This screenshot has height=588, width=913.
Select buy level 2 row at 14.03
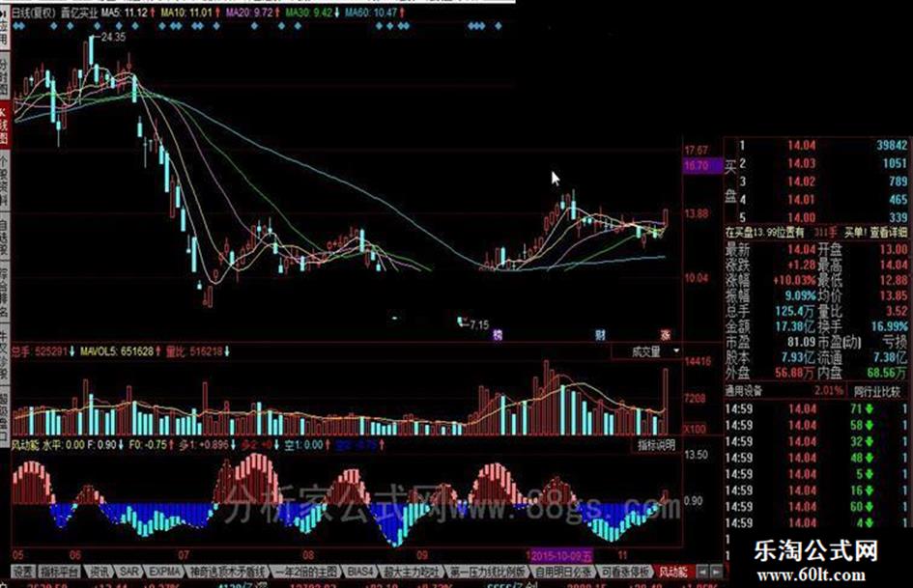(x=821, y=163)
